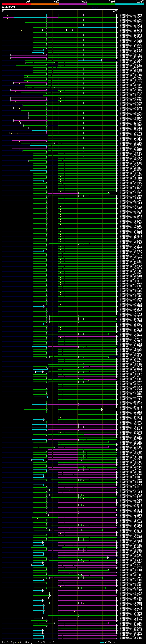Select the UniRef100_Q39641 label
146x644 pixels.
coord(131,120)
